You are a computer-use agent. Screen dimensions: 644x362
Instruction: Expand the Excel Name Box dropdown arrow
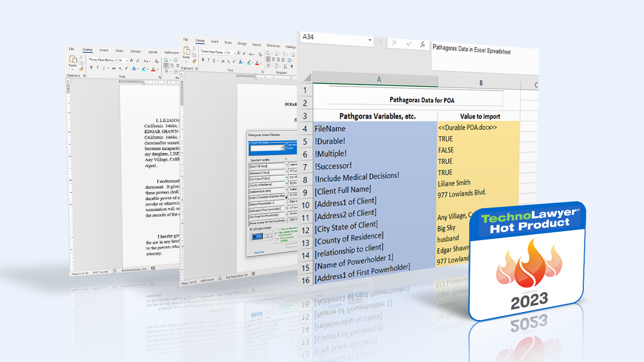[x=370, y=41]
